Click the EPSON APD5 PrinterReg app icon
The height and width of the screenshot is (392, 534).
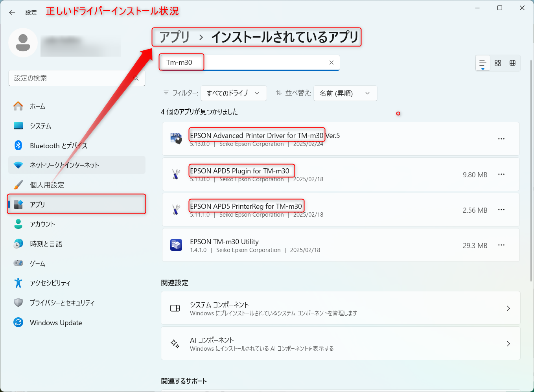tap(176, 210)
